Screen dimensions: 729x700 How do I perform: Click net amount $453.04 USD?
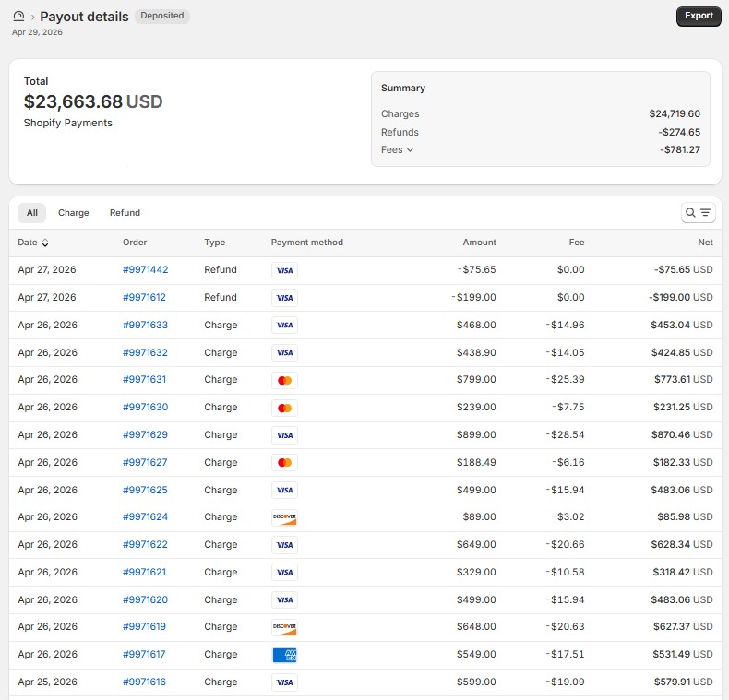[682, 325]
